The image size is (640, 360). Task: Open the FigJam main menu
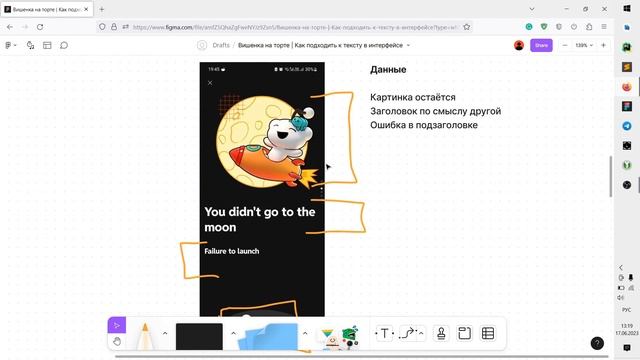coord(11,45)
